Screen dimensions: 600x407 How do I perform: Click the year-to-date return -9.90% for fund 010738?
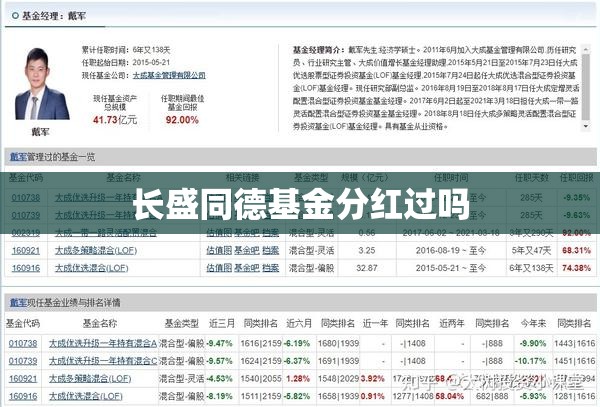tap(533, 344)
